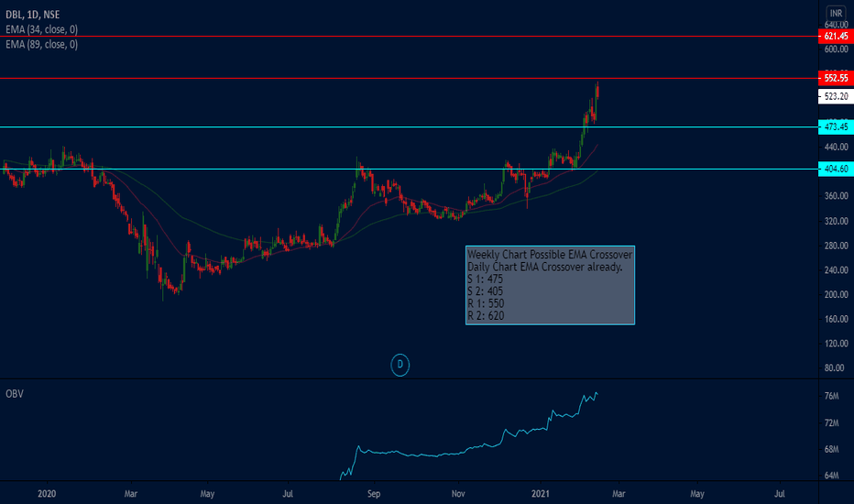Click the 523.20 current price label
Screen dimensions: 854x504
click(x=836, y=96)
